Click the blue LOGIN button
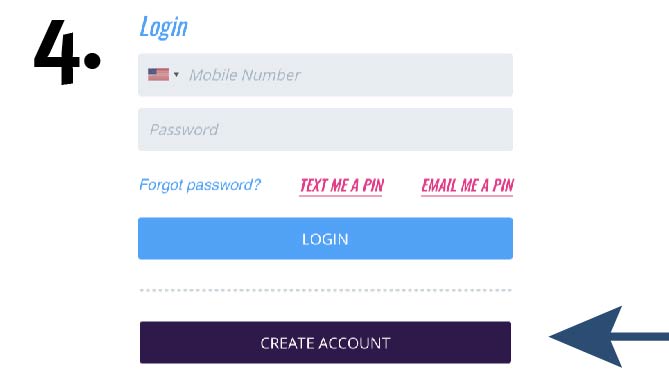The image size is (669, 374). coord(325,238)
